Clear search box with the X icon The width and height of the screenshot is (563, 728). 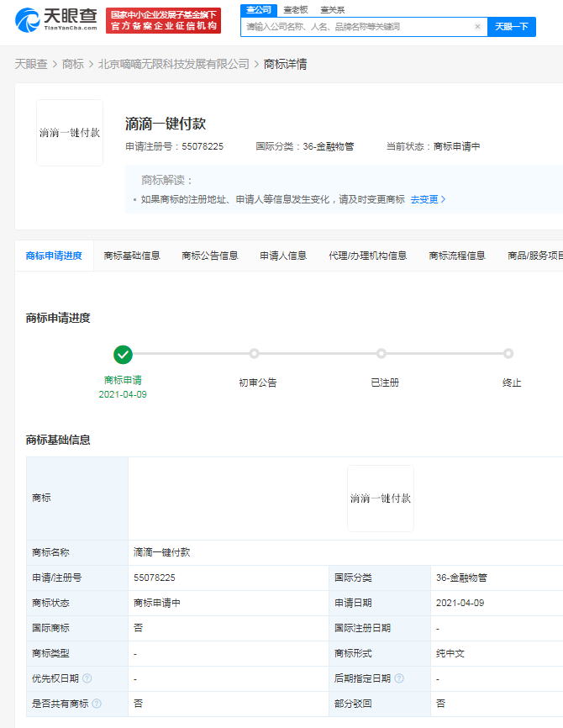click(x=477, y=27)
